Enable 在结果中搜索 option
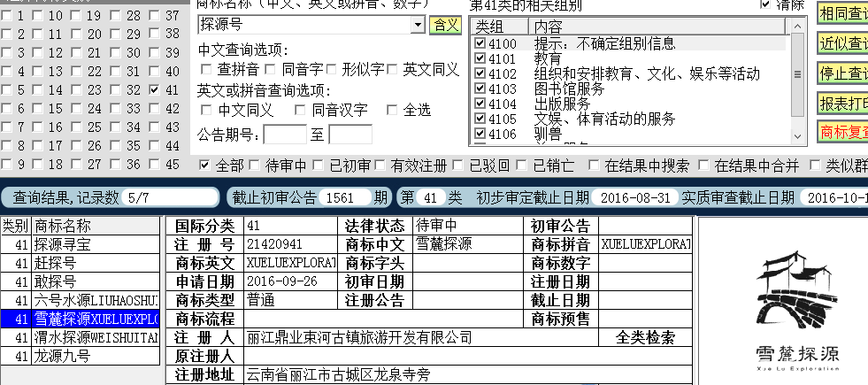The width and height of the screenshot is (868, 385). tap(594, 166)
